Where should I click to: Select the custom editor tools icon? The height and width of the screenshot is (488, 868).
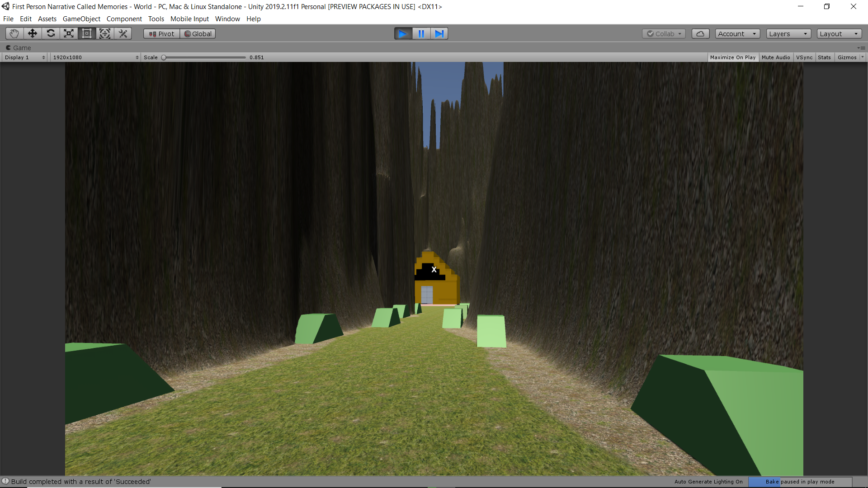(123, 33)
